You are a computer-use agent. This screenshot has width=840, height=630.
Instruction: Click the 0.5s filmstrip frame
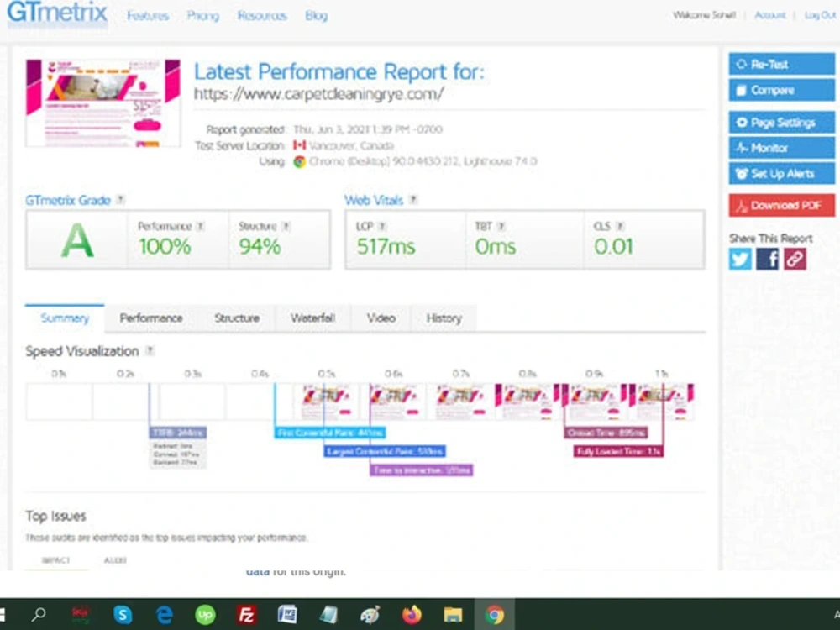pos(326,402)
